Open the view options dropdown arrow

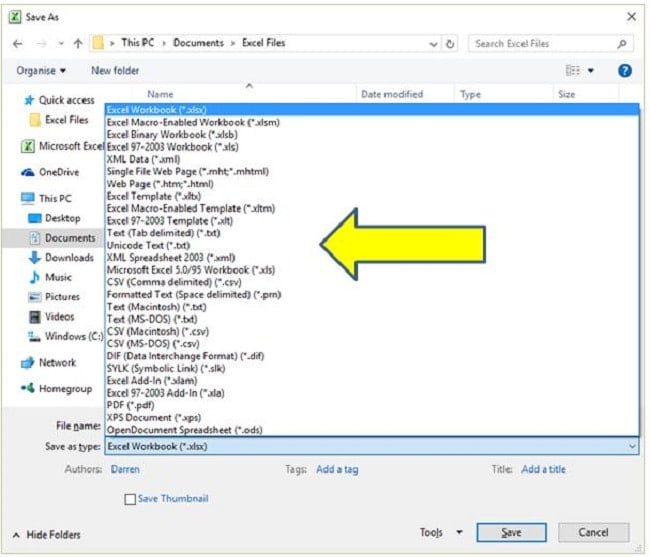point(591,71)
